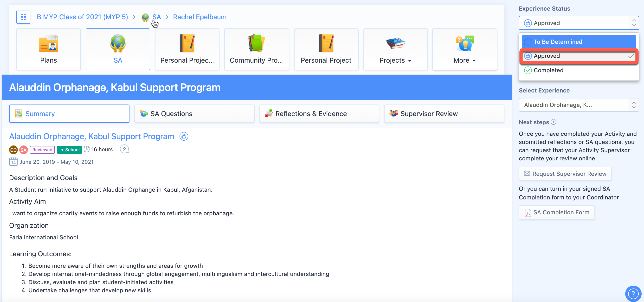Click the calendar icon by date range

(13, 162)
